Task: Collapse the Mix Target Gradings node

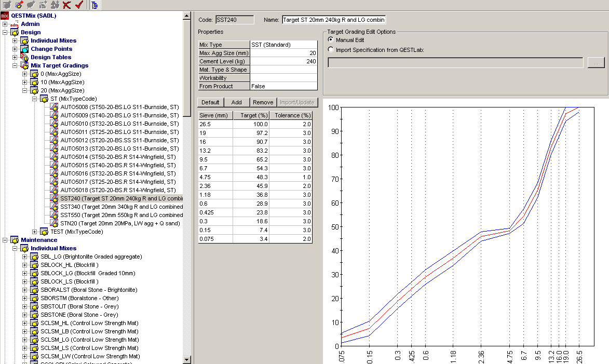Action: tap(15, 65)
